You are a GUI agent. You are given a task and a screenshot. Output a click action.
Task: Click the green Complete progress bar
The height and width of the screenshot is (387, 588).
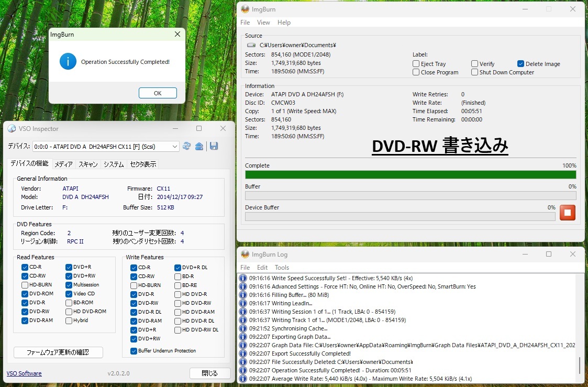point(411,175)
